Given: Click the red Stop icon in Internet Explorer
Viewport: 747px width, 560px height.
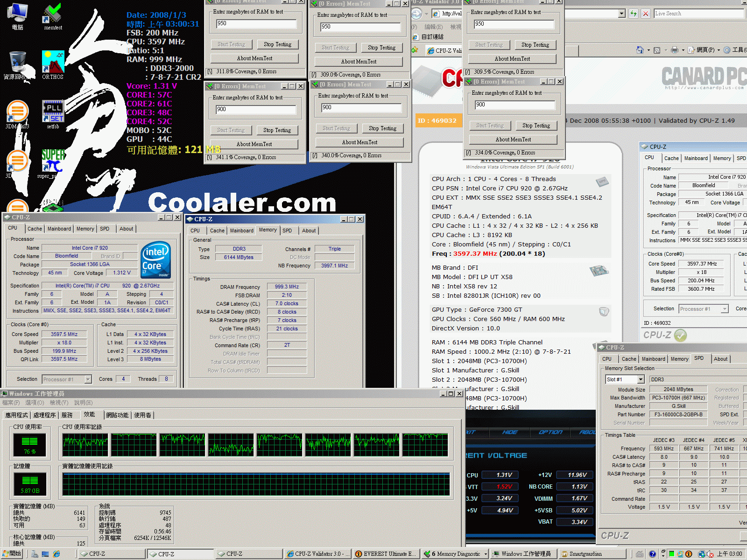Looking at the screenshot, I should [x=645, y=14].
